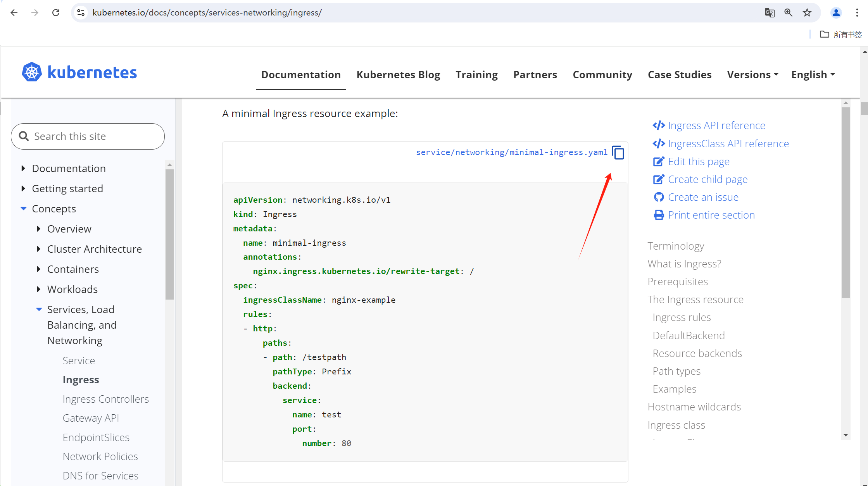Click the browser zoom magnifier icon
This screenshot has width=868, height=486.
[x=788, y=12]
